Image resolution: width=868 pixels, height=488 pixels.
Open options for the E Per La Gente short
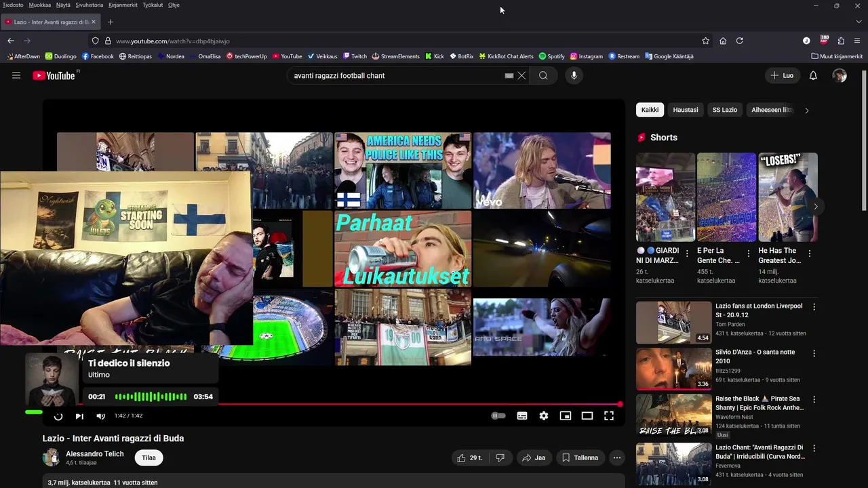[x=749, y=253]
